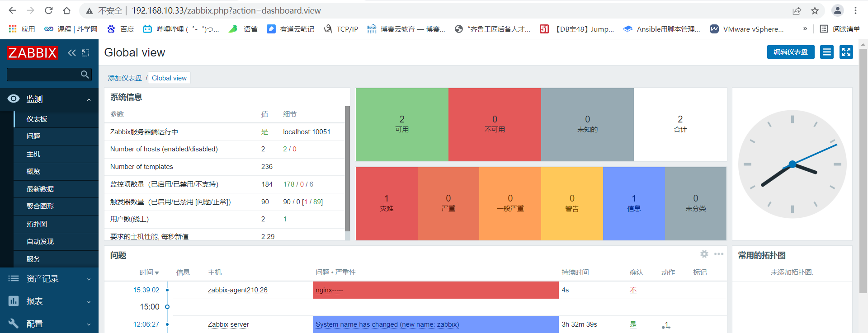Open the browser three-dot menu
This screenshot has width=868, height=333.
click(x=855, y=10)
